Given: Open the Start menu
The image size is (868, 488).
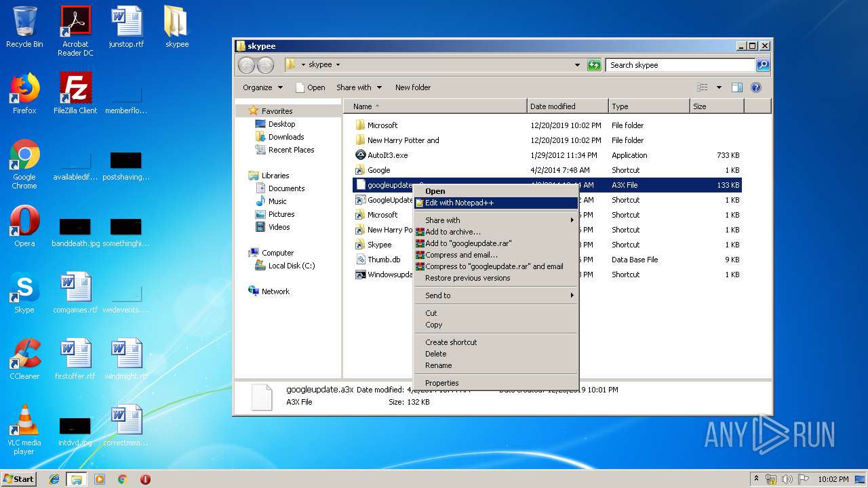Looking at the screenshot, I should [18, 479].
